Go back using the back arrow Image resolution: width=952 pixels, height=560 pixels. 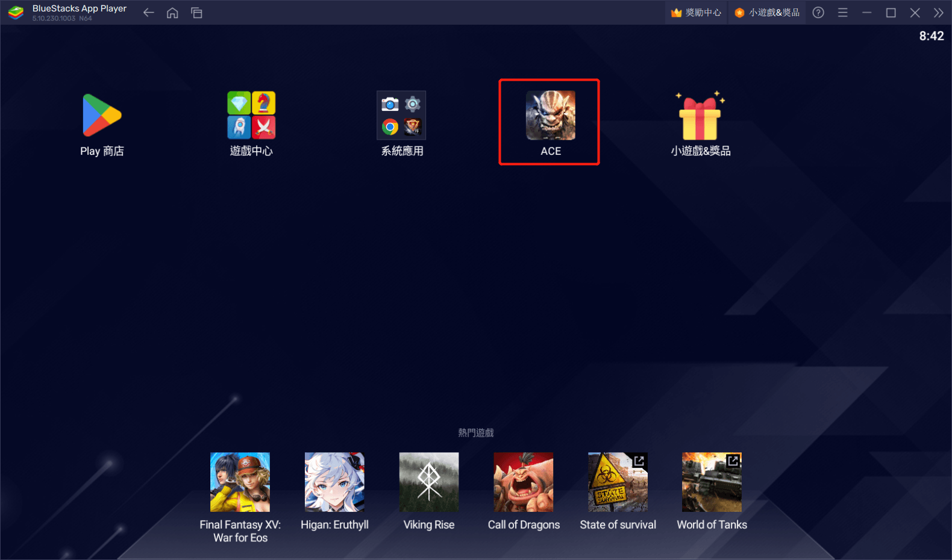coord(148,13)
